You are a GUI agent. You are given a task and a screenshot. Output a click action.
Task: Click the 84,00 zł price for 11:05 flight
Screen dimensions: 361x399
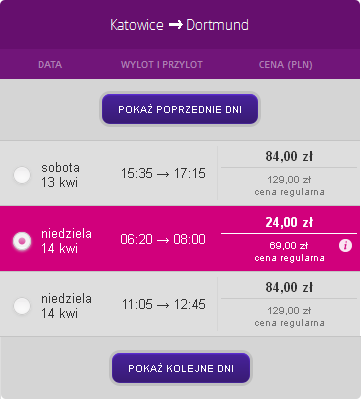coord(289,287)
